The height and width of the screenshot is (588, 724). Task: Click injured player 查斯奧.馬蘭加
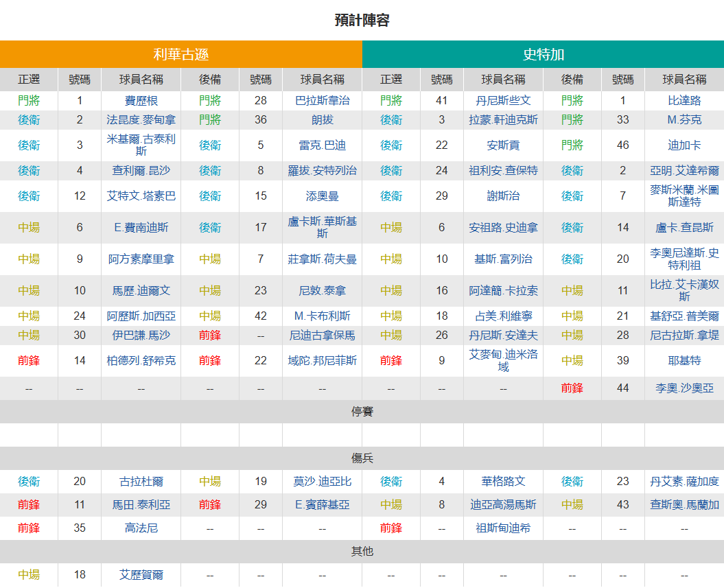pos(684,505)
